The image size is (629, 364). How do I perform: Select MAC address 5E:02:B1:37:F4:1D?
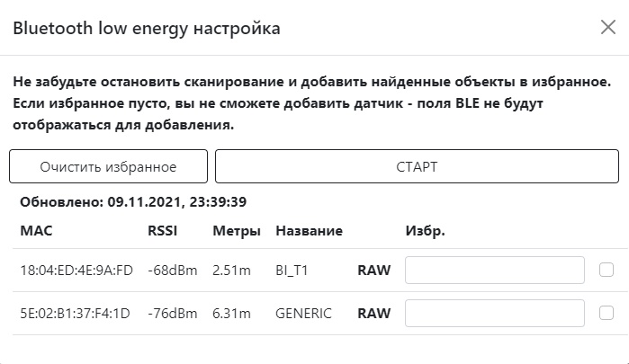tap(76, 314)
